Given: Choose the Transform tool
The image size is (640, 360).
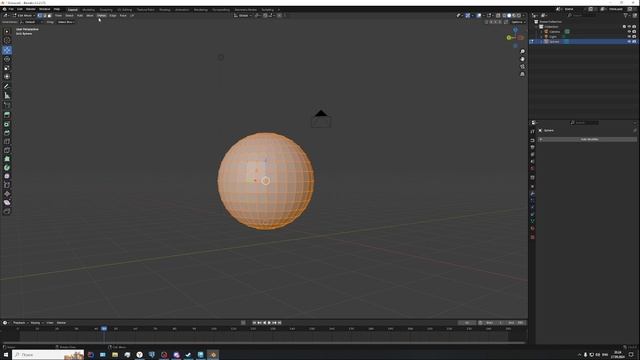Looking at the screenshot, I should tap(7, 76).
